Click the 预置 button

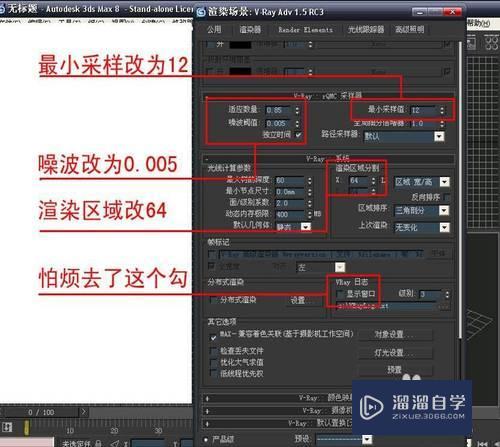coord(396,370)
